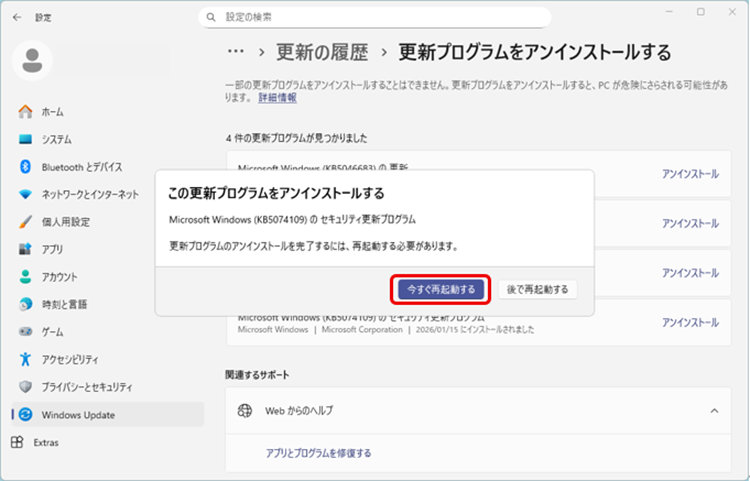Click 後で再起動する button
Viewport: 750px width, 481px height.
537,289
